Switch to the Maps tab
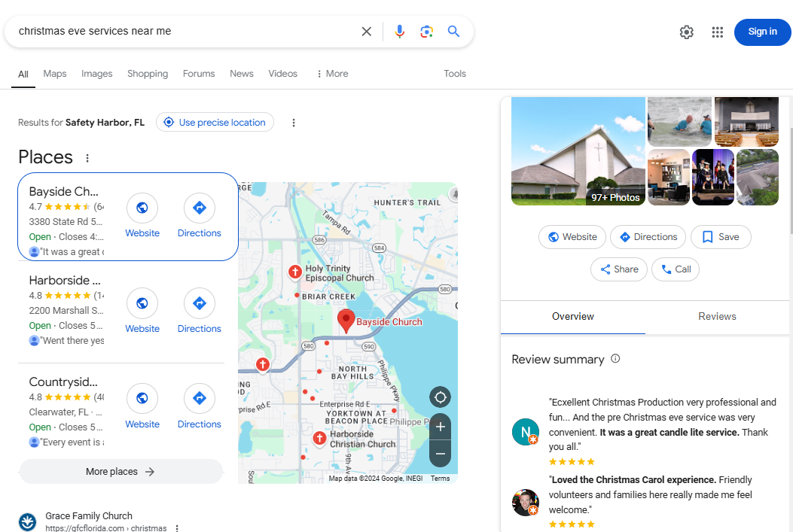The width and height of the screenshot is (793, 532). pyautogui.click(x=55, y=74)
